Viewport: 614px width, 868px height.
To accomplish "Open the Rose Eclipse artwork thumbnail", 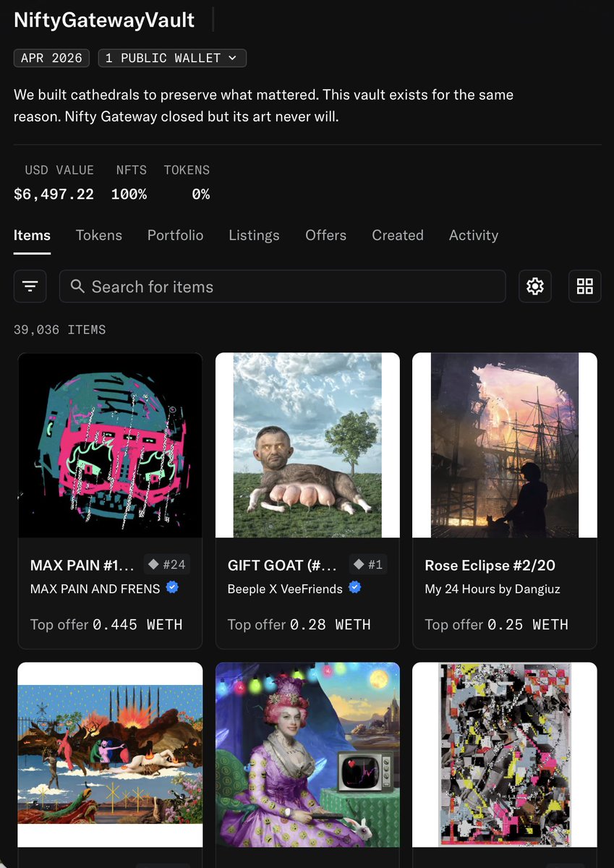I will coord(505,445).
